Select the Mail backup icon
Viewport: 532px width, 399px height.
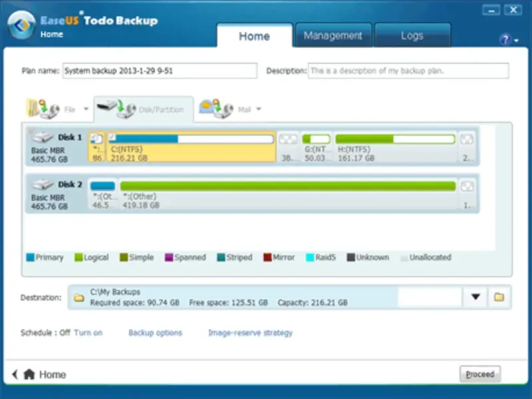pyautogui.click(x=216, y=108)
